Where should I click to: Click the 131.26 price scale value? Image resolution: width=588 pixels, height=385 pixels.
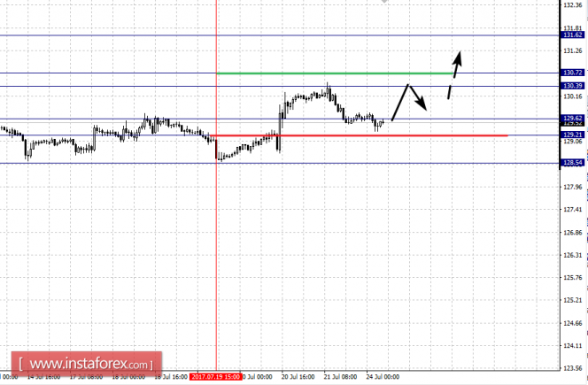(x=573, y=50)
